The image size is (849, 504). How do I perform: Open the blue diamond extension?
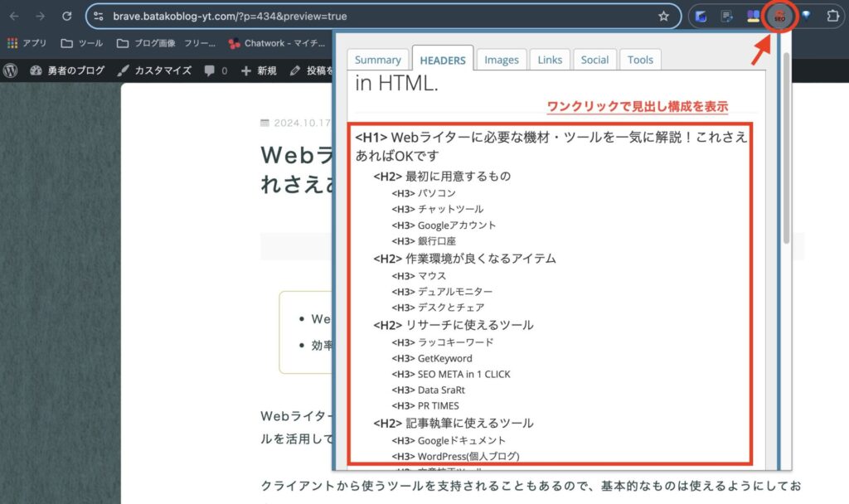(x=806, y=16)
